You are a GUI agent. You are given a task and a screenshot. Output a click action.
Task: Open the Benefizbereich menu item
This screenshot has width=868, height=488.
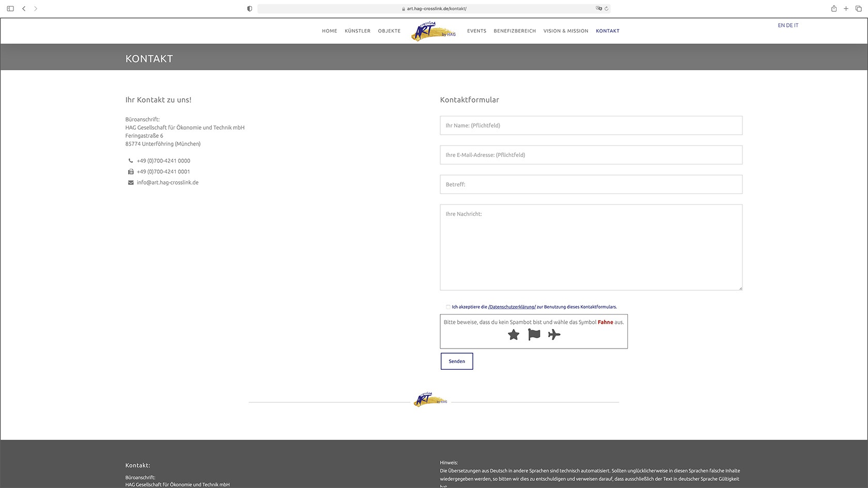[515, 31]
